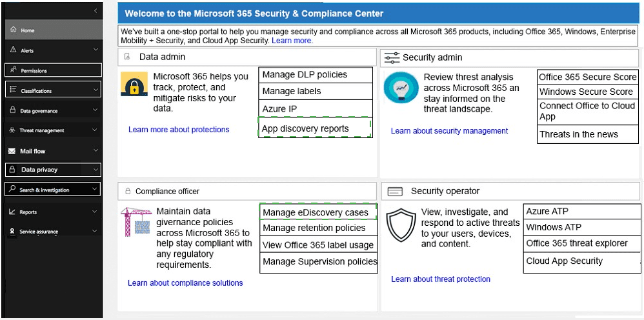Click the Alerts warning triangle icon
The width and height of the screenshot is (644, 320).
[x=13, y=50]
